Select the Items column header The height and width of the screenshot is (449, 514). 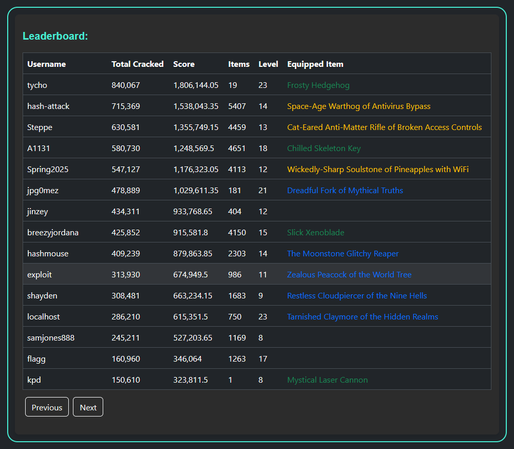point(239,64)
